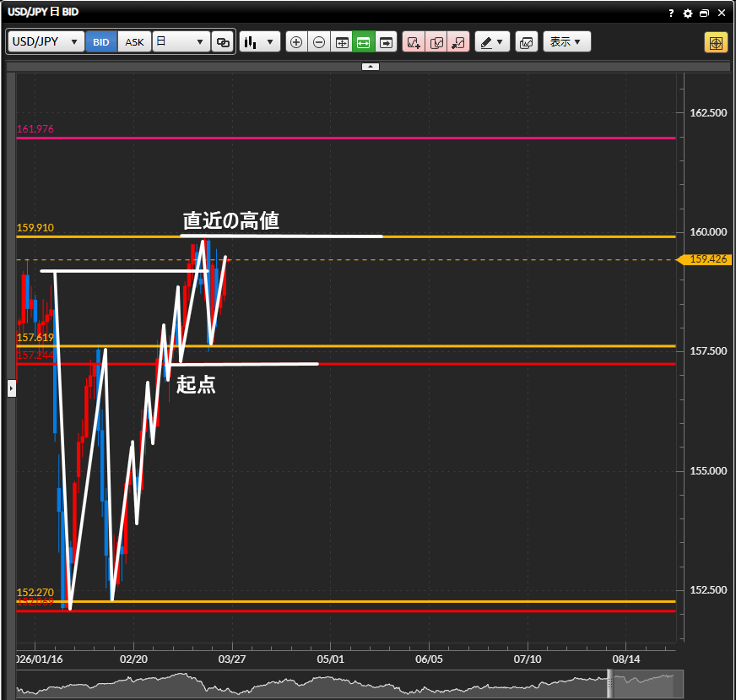Collapse the toolbar with the up arrow
736x700 pixels.
coord(371,66)
